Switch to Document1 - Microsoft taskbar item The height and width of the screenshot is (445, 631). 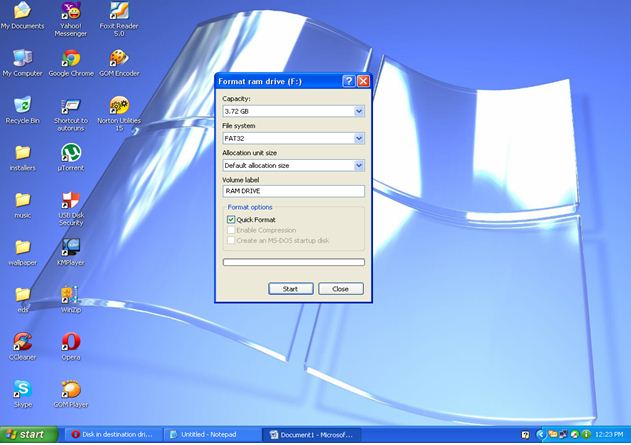(x=311, y=435)
